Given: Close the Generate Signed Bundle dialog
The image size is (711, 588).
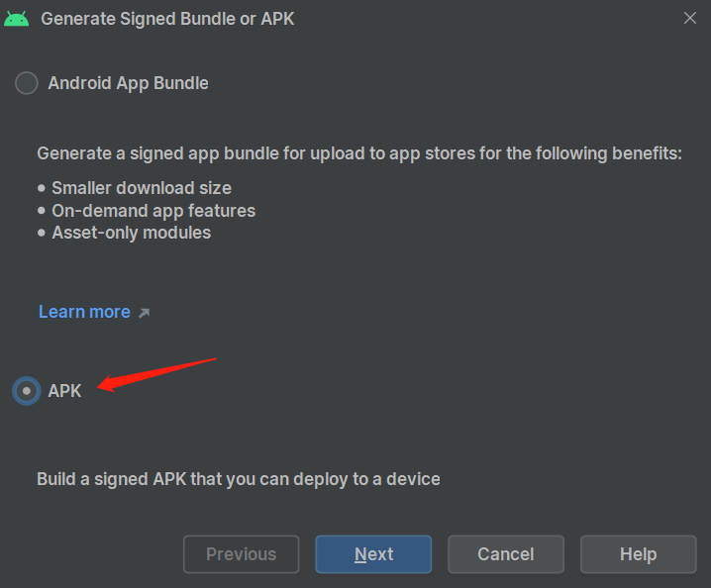Looking at the screenshot, I should (690, 18).
